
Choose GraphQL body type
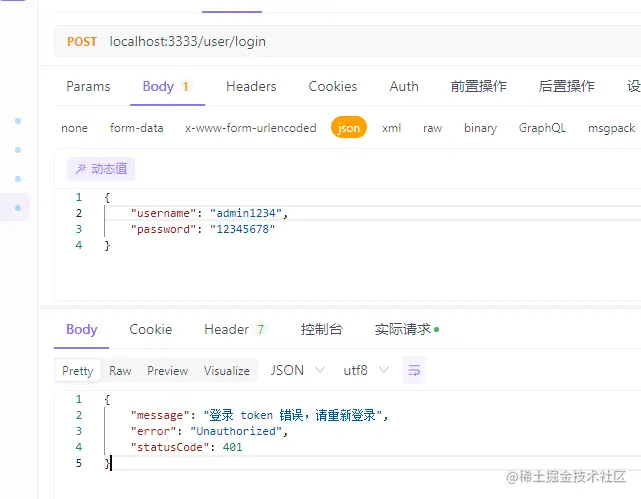pyautogui.click(x=542, y=128)
